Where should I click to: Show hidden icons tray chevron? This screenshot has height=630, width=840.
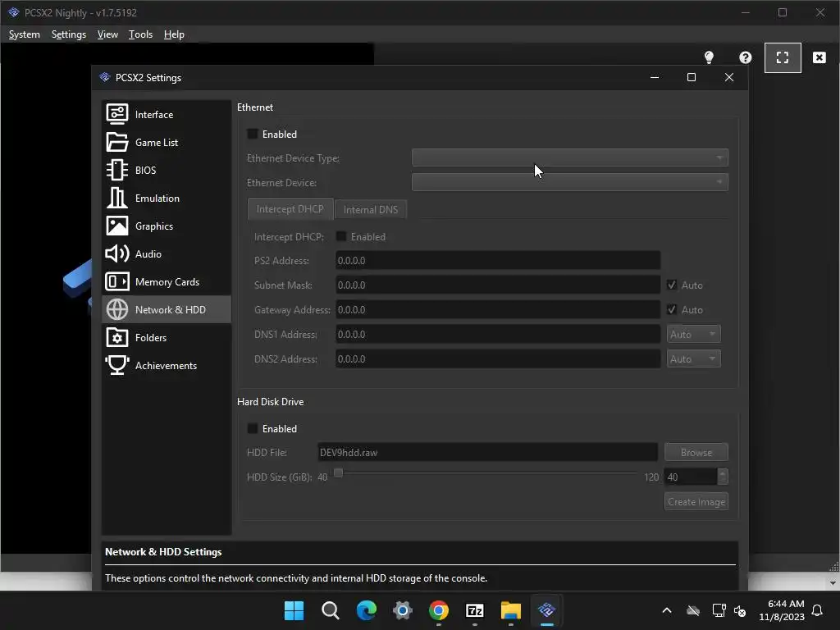[666, 610]
